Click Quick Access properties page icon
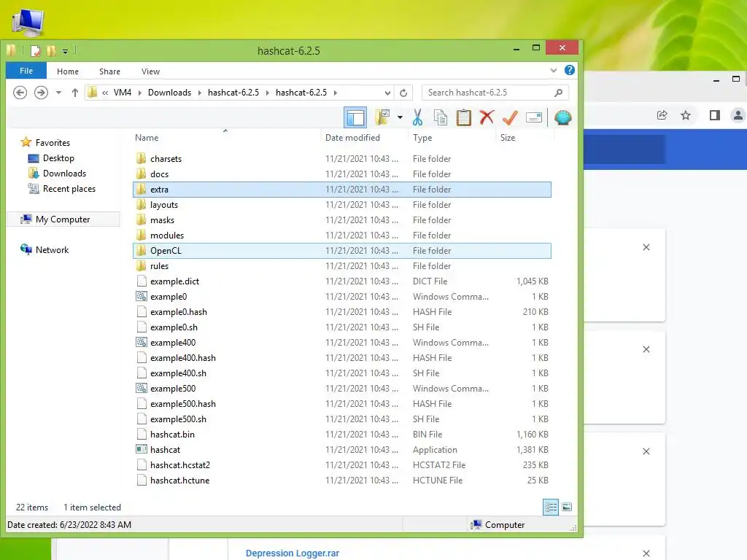The height and width of the screenshot is (560, 747). 36,50
